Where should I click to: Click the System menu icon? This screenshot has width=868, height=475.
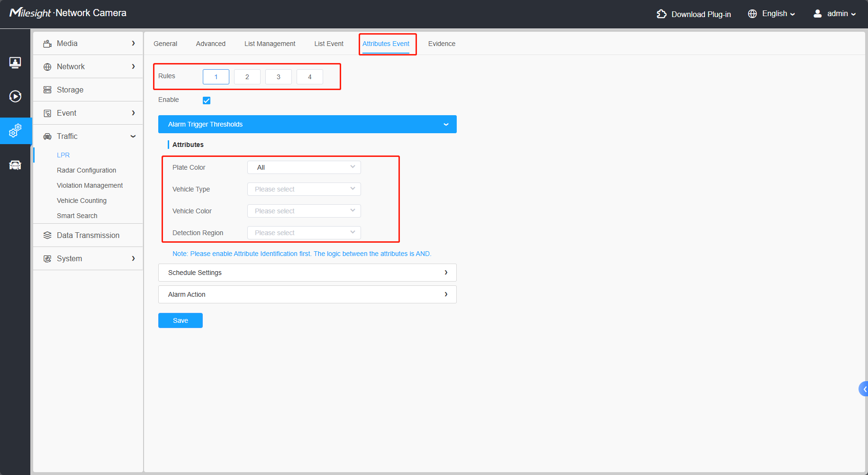point(47,258)
